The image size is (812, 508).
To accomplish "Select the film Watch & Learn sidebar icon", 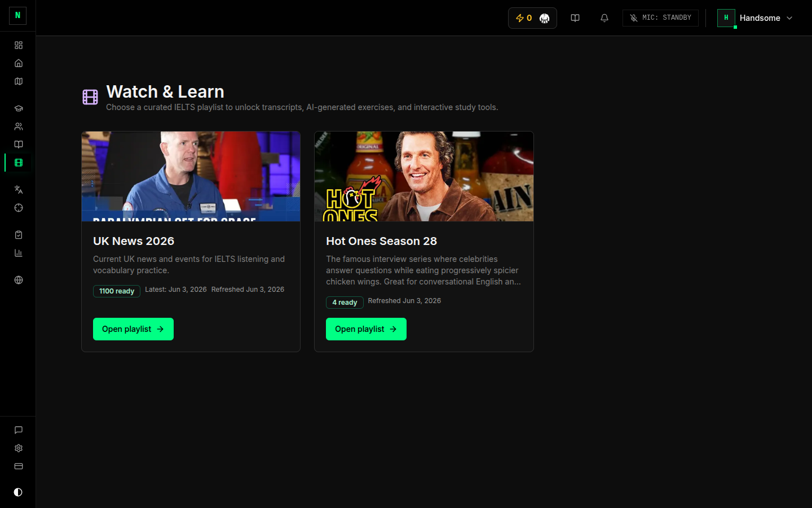I will [x=19, y=163].
